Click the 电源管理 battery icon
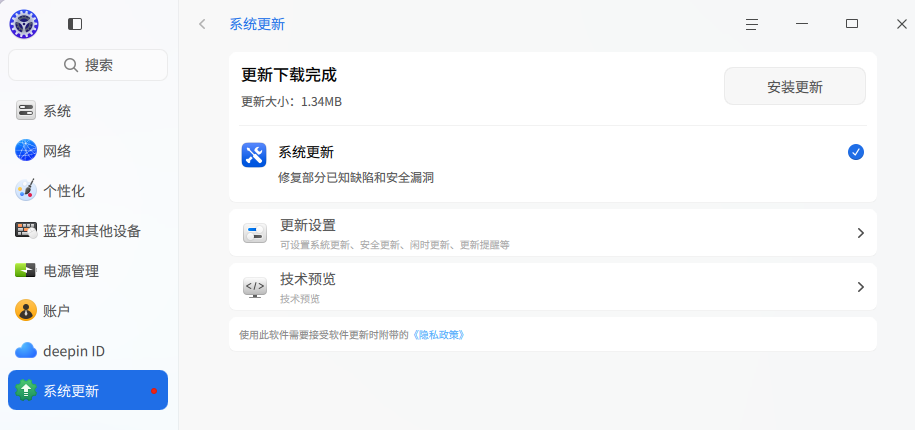915x430 pixels. tap(26, 270)
